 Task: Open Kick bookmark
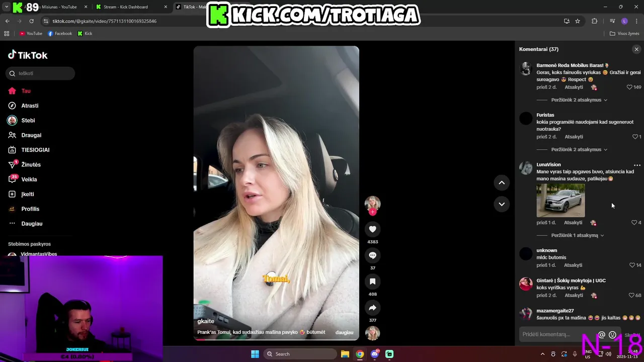point(85,34)
